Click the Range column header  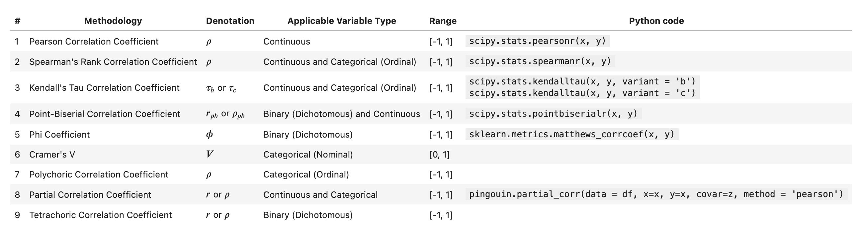point(443,21)
